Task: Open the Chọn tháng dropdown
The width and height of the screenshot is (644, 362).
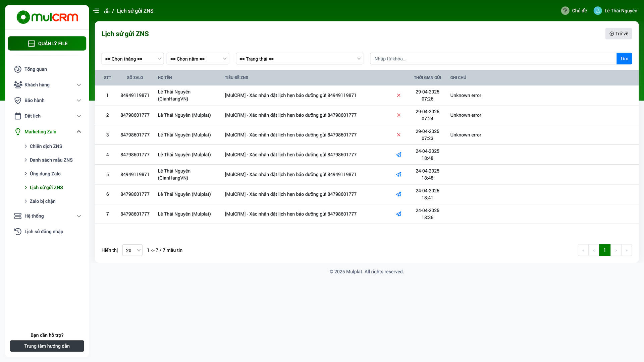Action: point(132,59)
